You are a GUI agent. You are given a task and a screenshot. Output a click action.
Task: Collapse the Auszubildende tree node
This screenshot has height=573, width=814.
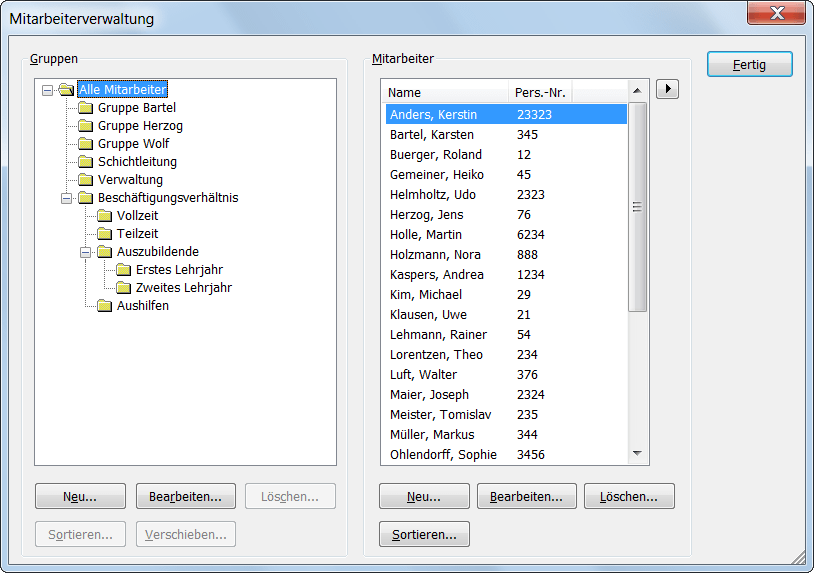click(x=85, y=252)
